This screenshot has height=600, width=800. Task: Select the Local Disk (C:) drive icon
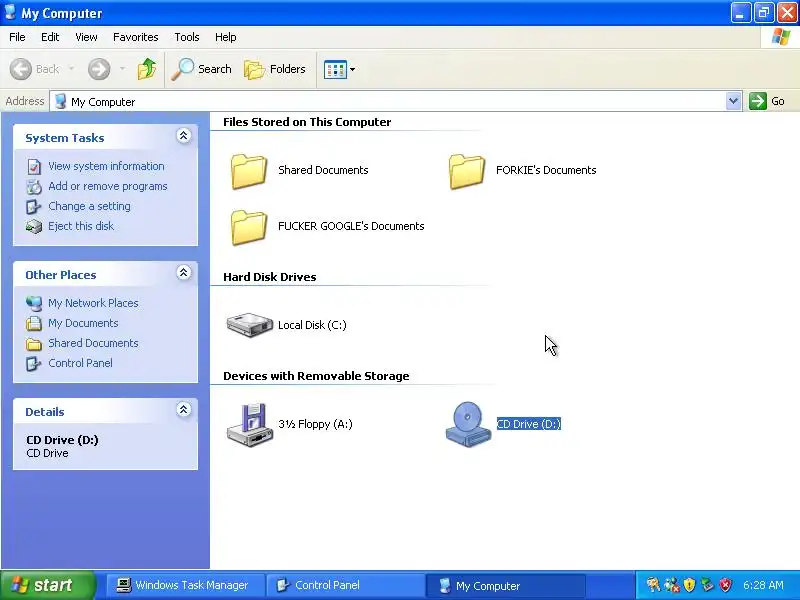pyautogui.click(x=249, y=325)
